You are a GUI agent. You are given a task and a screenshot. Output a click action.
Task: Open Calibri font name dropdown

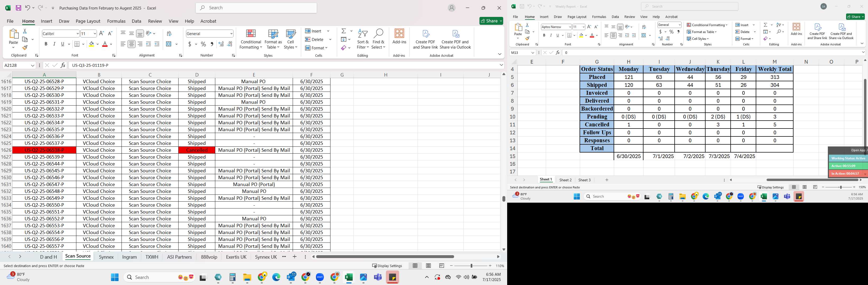coord(77,33)
